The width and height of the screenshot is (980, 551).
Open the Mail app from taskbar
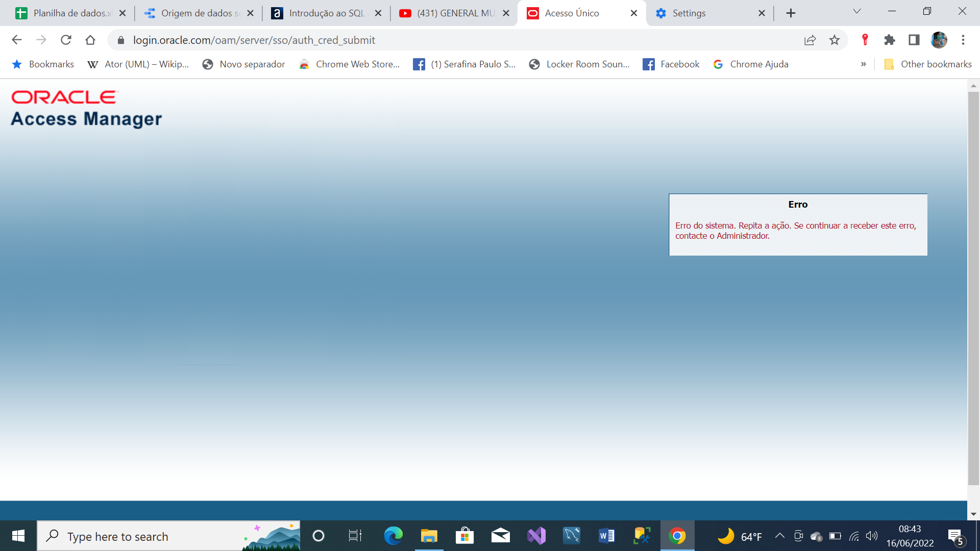pos(500,536)
